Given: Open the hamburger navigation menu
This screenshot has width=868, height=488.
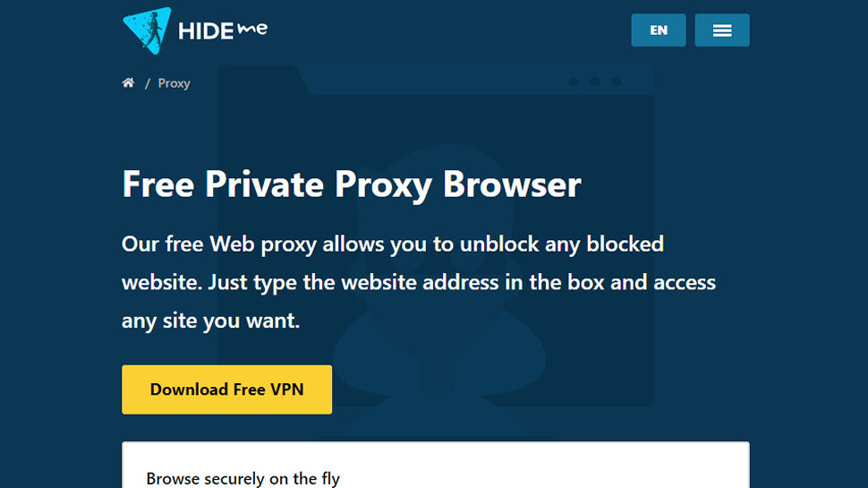Looking at the screenshot, I should click(722, 30).
